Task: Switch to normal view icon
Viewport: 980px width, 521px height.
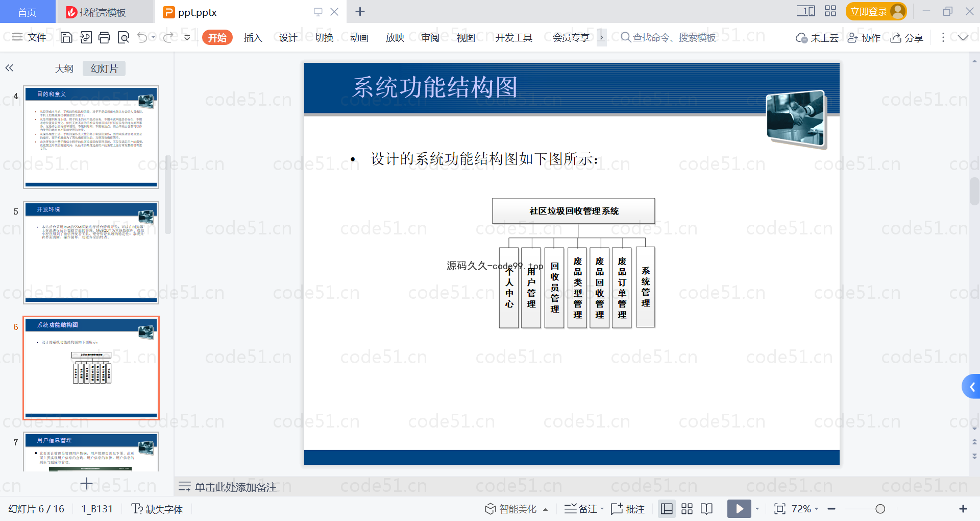Action: click(x=667, y=509)
